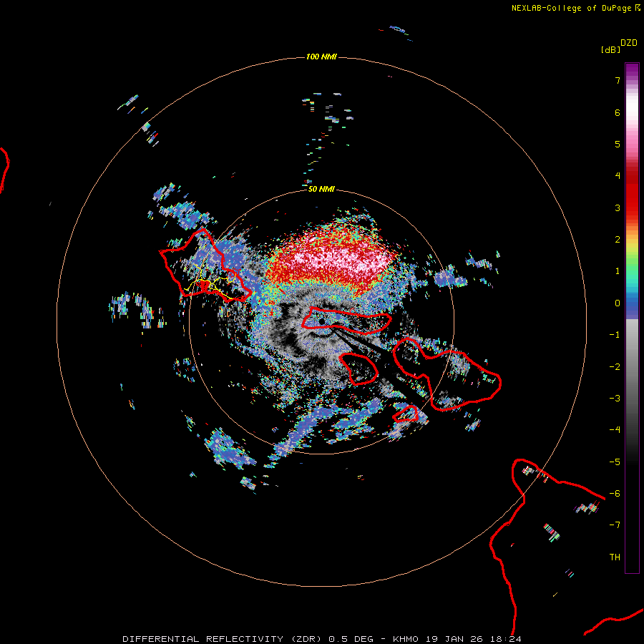Click the -1 dB mark on the color scale
The width and height of the screenshot is (644, 644).
[615, 335]
